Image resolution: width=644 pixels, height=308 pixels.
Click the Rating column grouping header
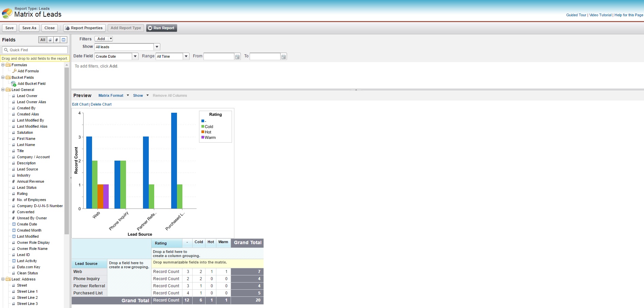[x=166, y=243]
